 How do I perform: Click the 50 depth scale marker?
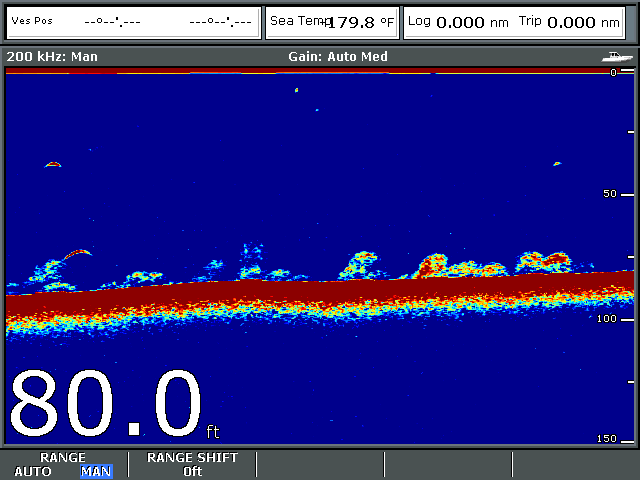click(x=612, y=194)
